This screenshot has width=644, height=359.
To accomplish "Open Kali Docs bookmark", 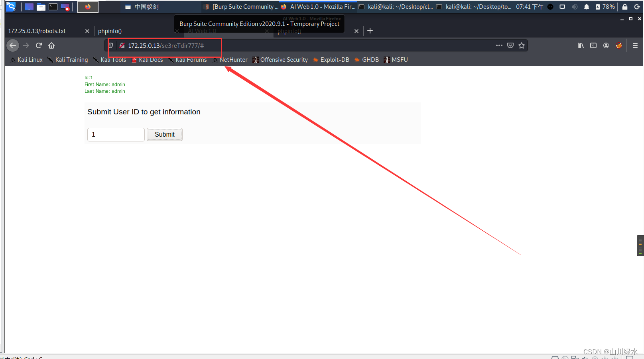I will 147,60.
